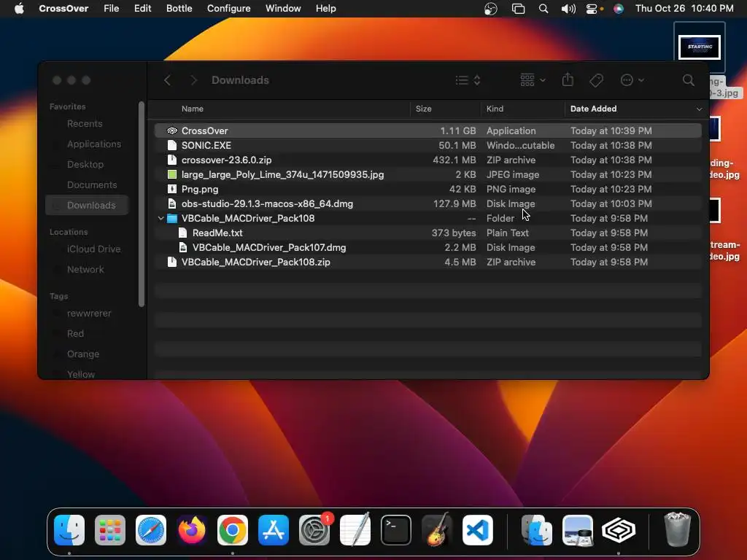Open Preview from the dock
This screenshot has height=560, width=747.
pos(578,530)
